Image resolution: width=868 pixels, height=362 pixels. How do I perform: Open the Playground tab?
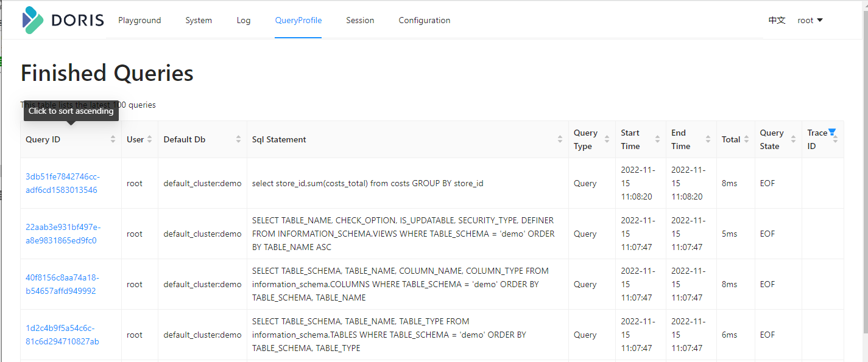click(139, 20)
